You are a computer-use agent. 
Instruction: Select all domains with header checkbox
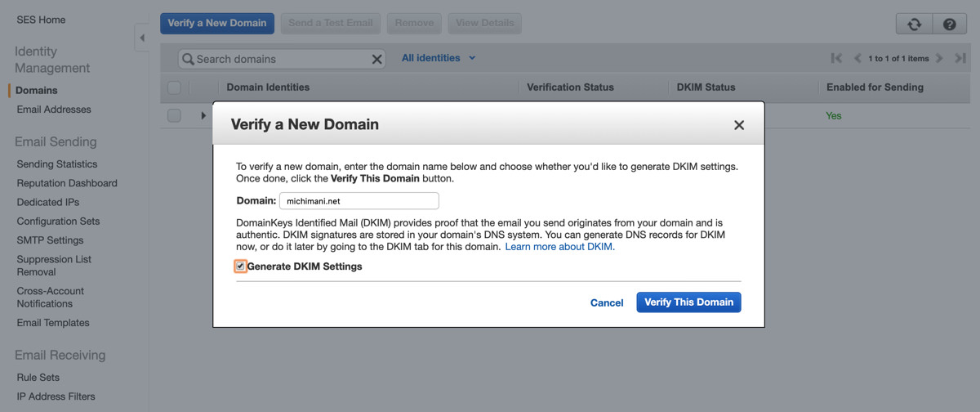(x=174, y=87)
